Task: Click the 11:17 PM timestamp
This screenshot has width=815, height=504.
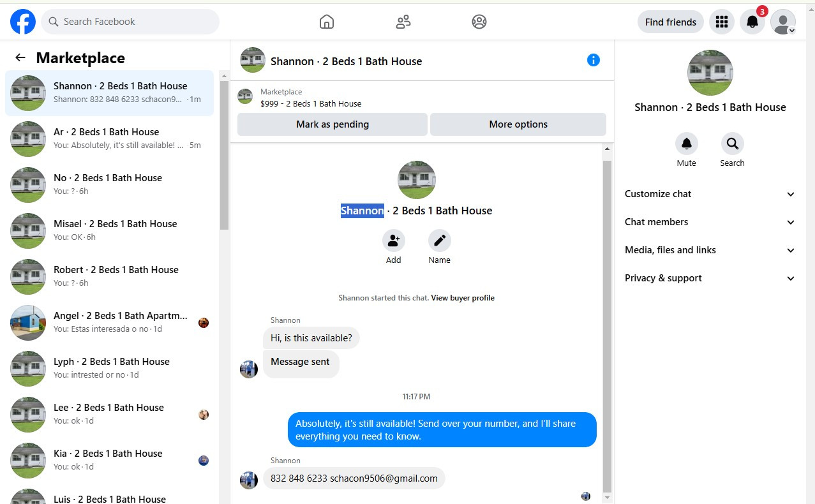Action: point(416,397)
